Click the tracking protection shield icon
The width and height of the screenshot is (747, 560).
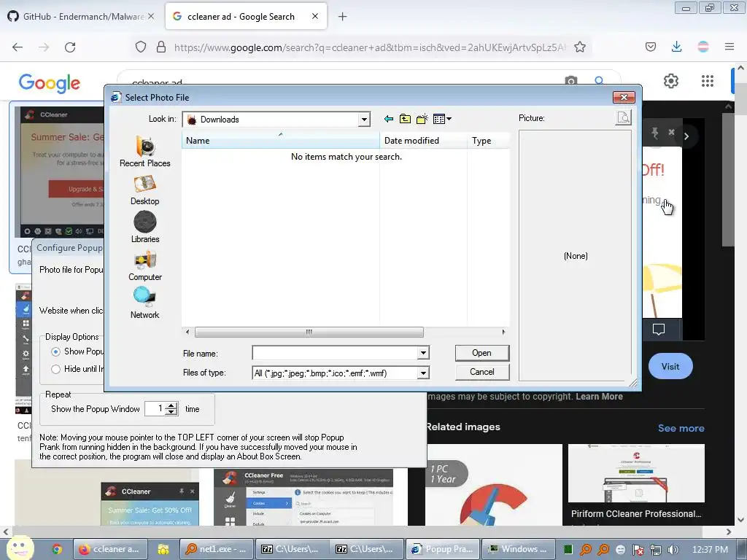coord(141,47)
